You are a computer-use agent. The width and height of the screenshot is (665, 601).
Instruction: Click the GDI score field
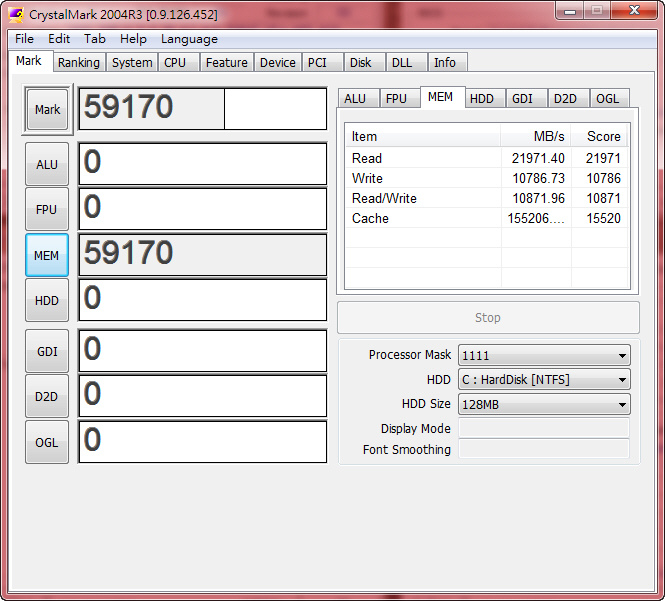[203, 351]
